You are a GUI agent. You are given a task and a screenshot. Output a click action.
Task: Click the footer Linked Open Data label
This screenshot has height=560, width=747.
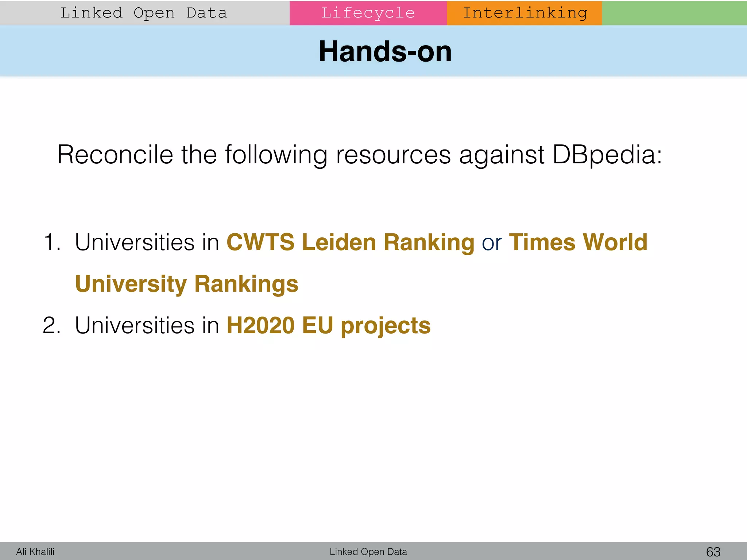(x=368, y=552)
